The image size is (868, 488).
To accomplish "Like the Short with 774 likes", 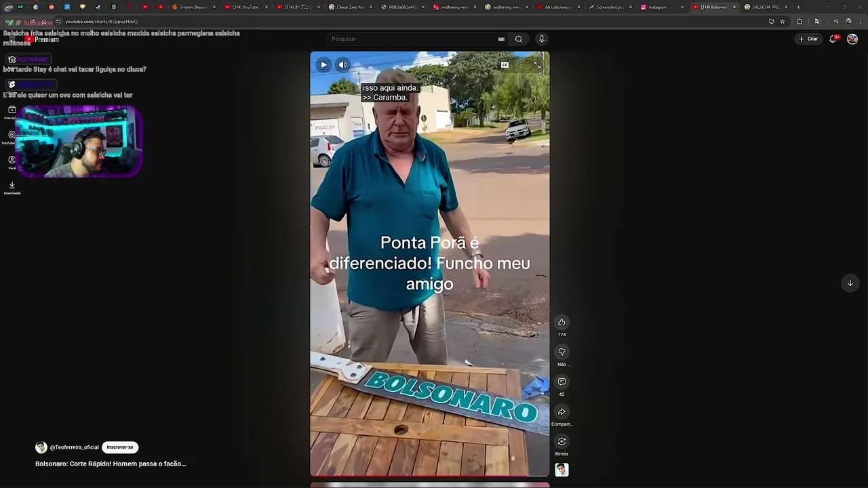I will (561, 322).
